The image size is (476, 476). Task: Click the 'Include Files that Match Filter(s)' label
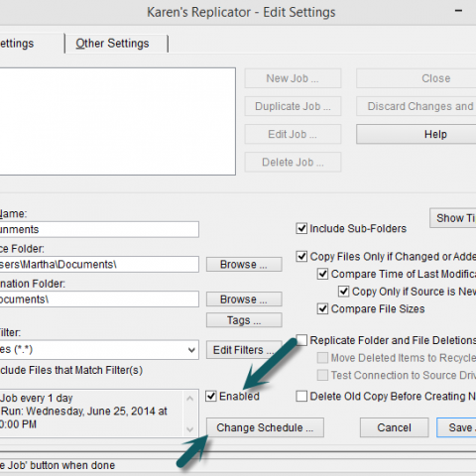71,370
